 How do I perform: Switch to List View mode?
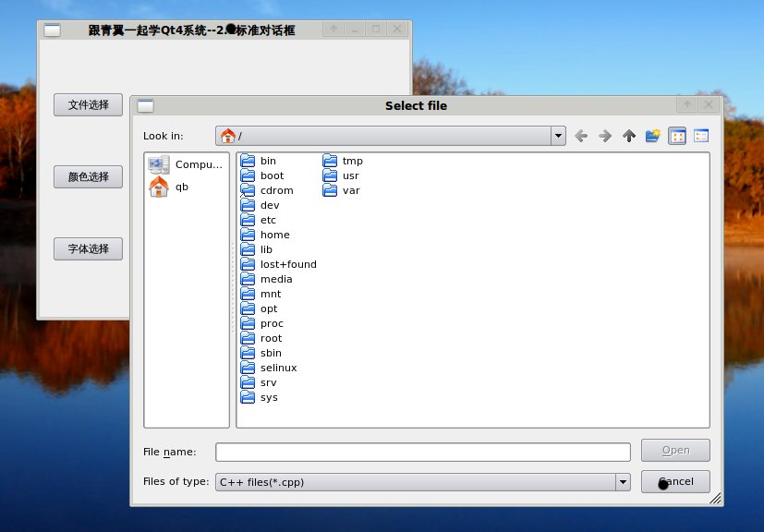677,136
